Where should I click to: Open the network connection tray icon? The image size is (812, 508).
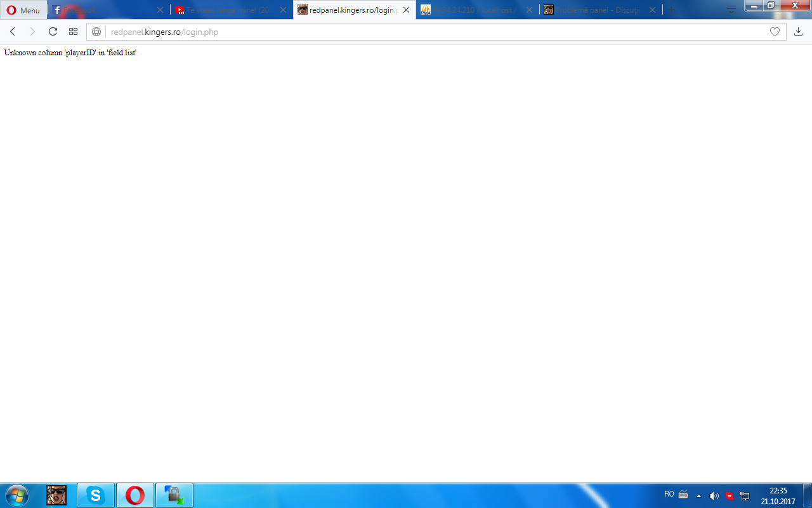(x=745, y=496)
